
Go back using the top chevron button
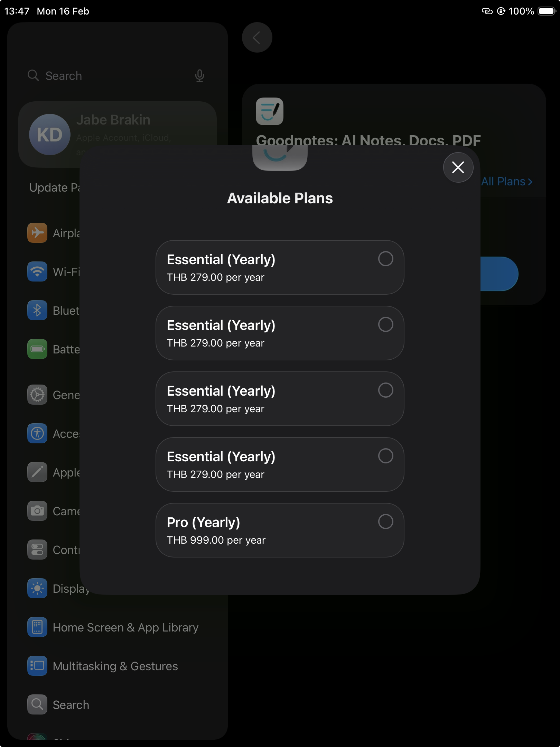pyautogui.click(x=257, y=38)
